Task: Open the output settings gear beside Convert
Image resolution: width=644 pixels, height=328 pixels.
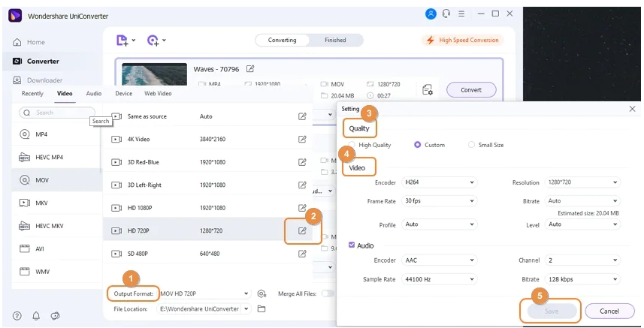Action: [427, 90]
